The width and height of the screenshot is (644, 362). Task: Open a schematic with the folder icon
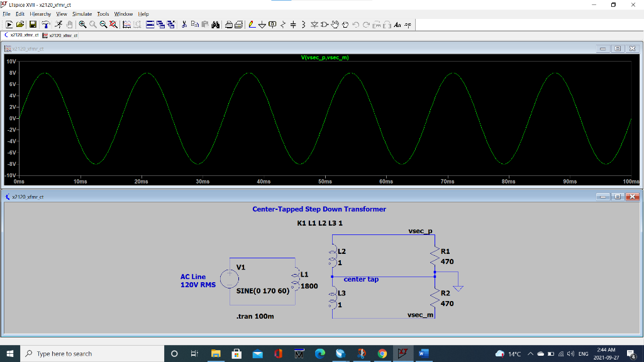19,25
